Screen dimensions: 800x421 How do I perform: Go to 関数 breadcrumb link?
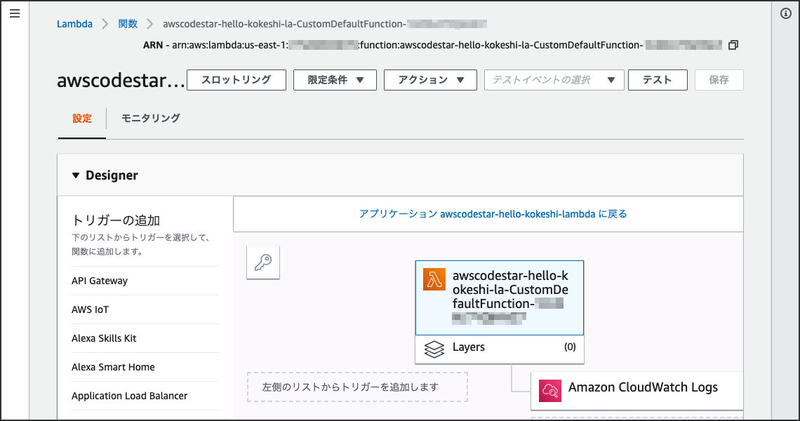pyautogui.click(x=128, y=24)
